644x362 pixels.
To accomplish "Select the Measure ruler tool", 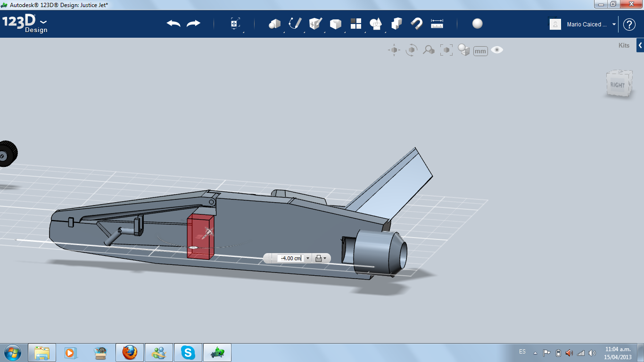I will coord(437,24).
